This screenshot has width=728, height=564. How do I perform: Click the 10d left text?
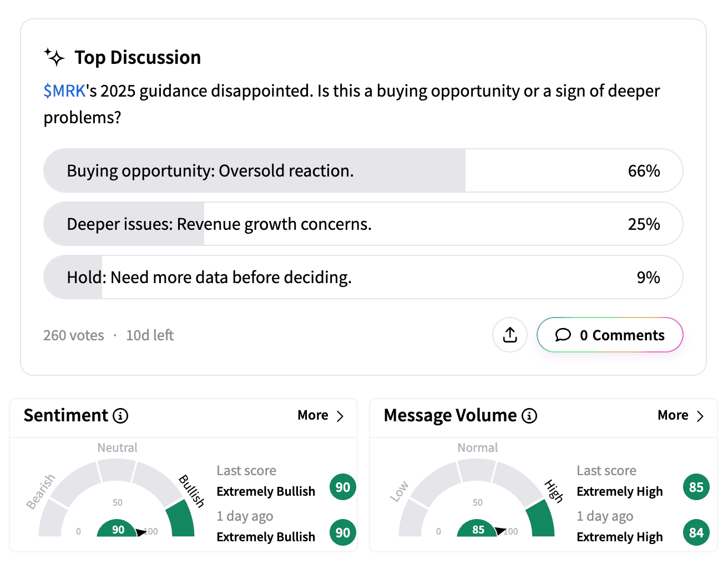[x=150, y=335]
